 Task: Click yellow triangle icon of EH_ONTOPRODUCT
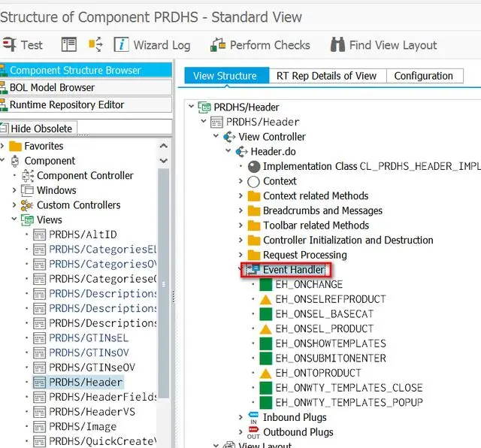point(265,373)
